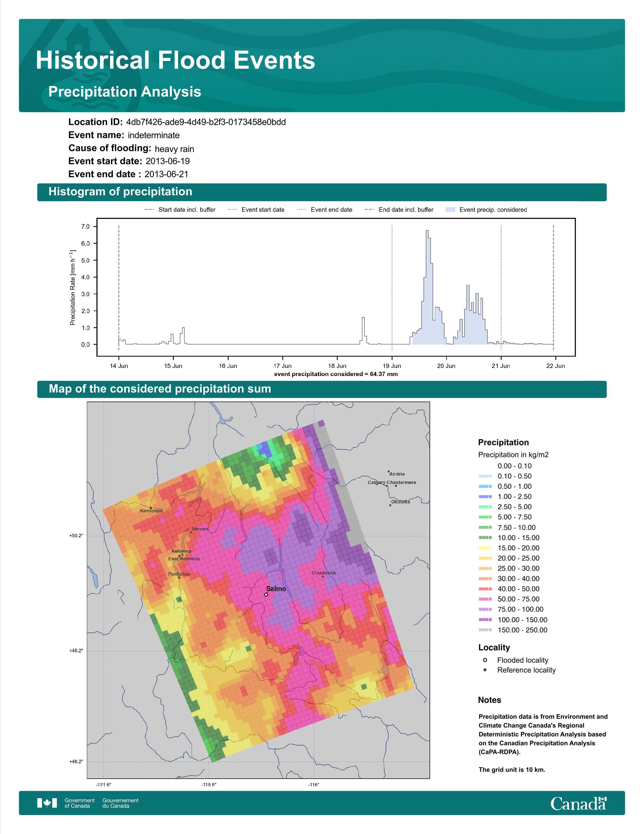Click the Start date incl. buffer legend entry
Viewport: 644px width, 834px height.
(x=180, y=210)
